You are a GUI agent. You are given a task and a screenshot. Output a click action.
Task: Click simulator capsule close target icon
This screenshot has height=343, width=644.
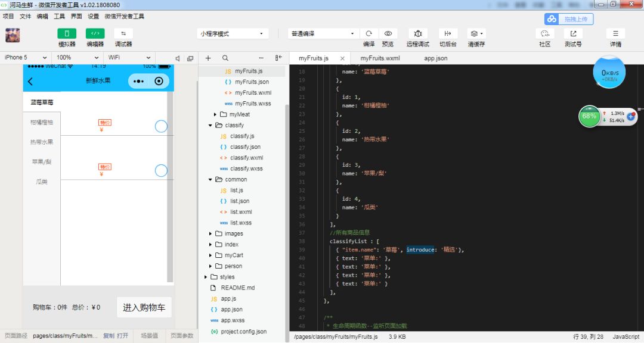(x=159, y=81)
